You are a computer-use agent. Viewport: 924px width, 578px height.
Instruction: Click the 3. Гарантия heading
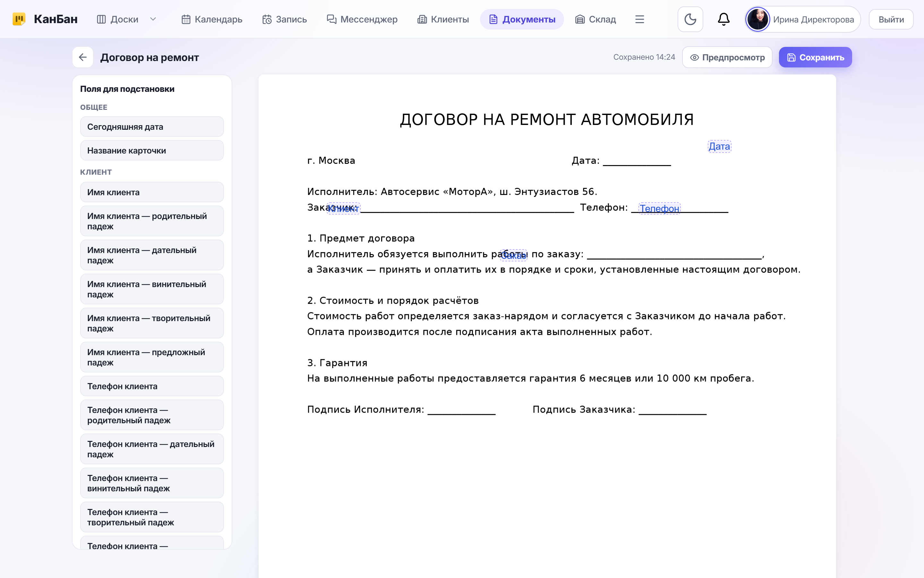point(337,363)
